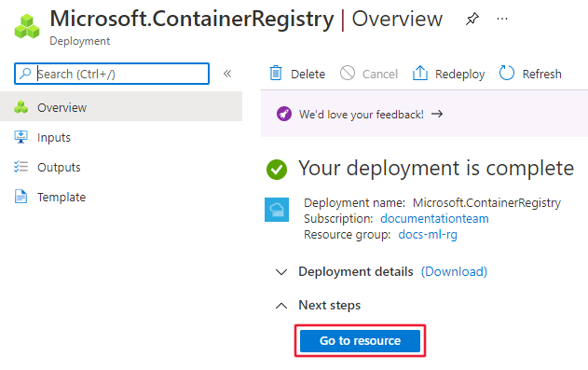Click the Refresh toolbar label
Image resolution: width=588 pixels, height=370 pixels.
coord(542,74)
